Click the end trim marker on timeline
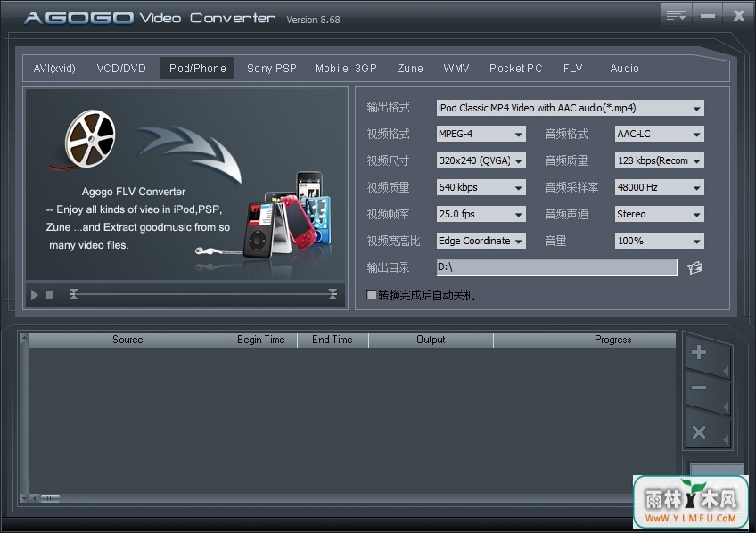The image size is (756, 533). click(x=333, y=294)
